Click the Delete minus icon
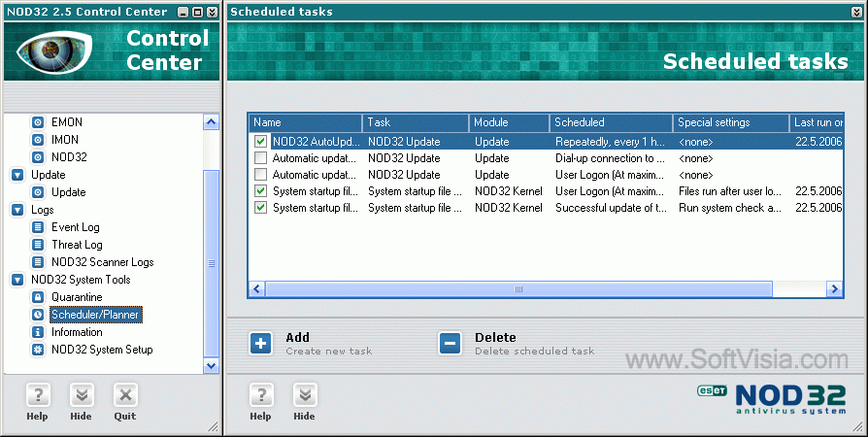 pos(451,344)
